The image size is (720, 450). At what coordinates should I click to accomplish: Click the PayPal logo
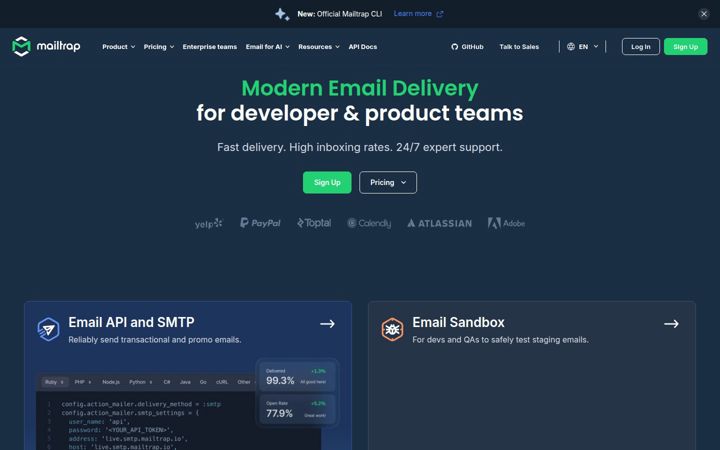tap(260, 223)
